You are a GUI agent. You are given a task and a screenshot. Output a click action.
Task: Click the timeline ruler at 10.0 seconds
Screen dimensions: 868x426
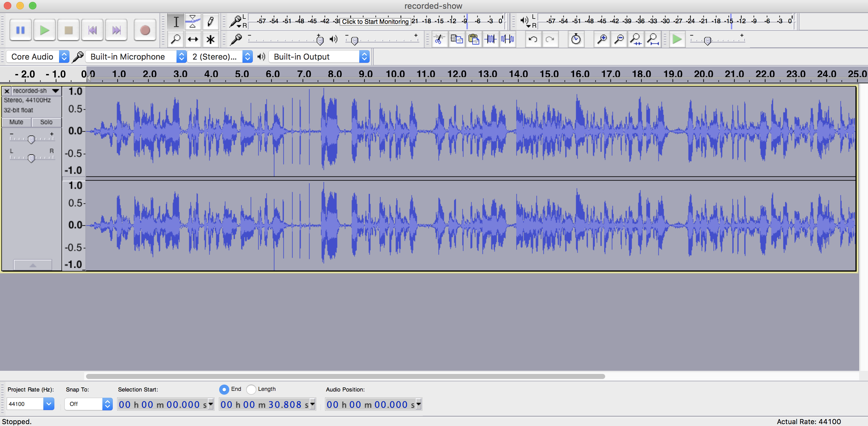tap(395, 74)
